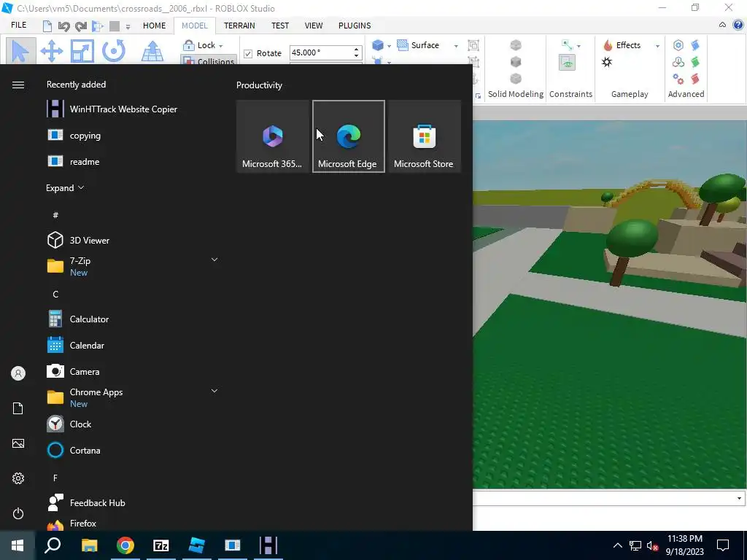747x560 pixels.
Task: Insert a Script using the blue scroll icon
Action: (695, 45)
